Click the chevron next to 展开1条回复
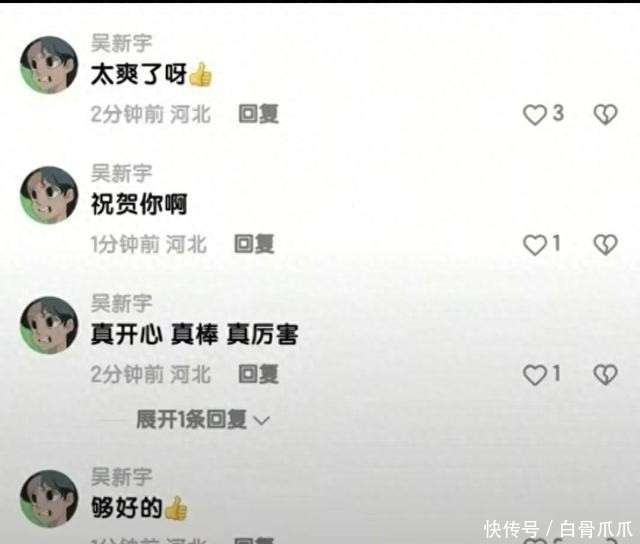 pos(262,420)
